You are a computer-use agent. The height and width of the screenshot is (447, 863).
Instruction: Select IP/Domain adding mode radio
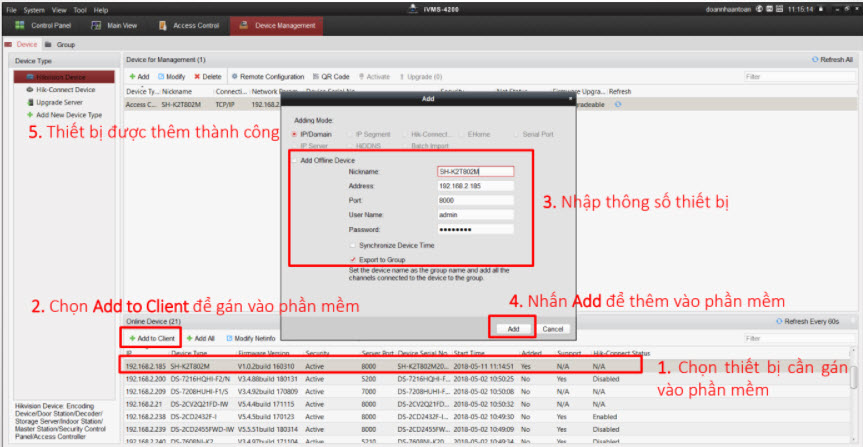point(294,133)
